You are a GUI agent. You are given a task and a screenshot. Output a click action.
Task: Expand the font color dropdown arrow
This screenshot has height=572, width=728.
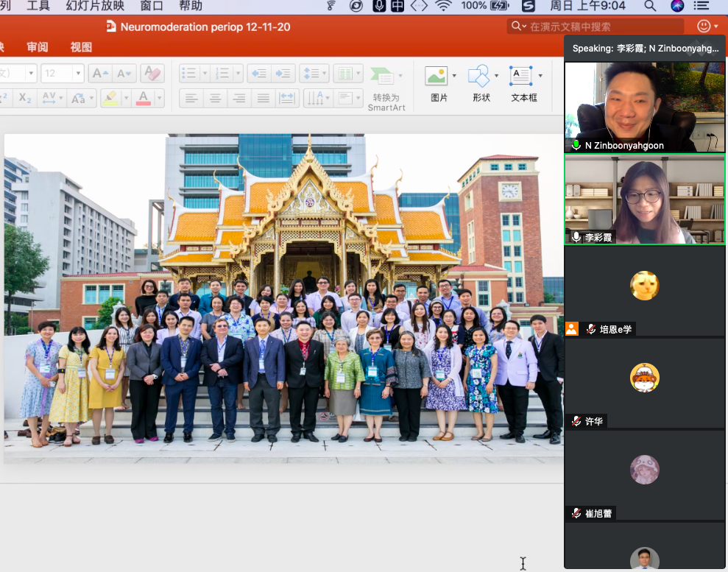159,98
